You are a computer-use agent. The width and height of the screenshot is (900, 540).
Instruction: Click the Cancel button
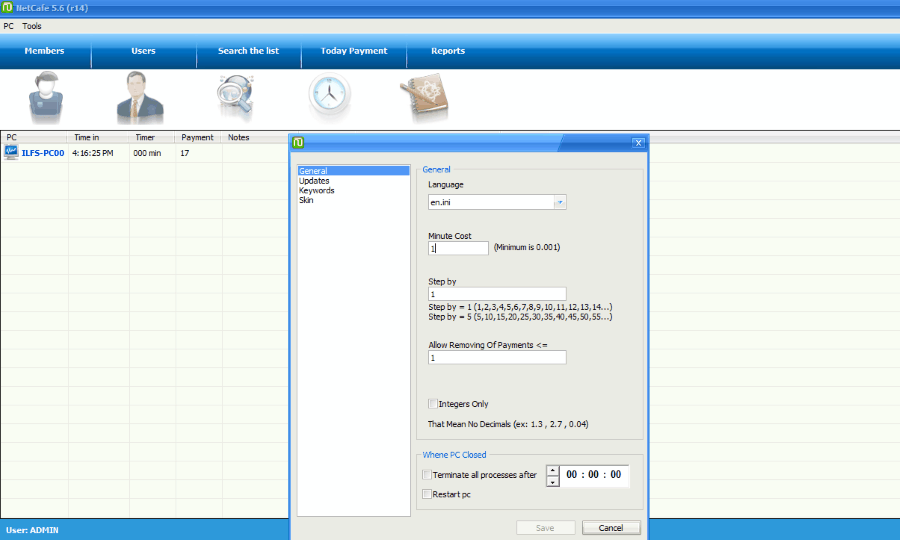(611, 528)
